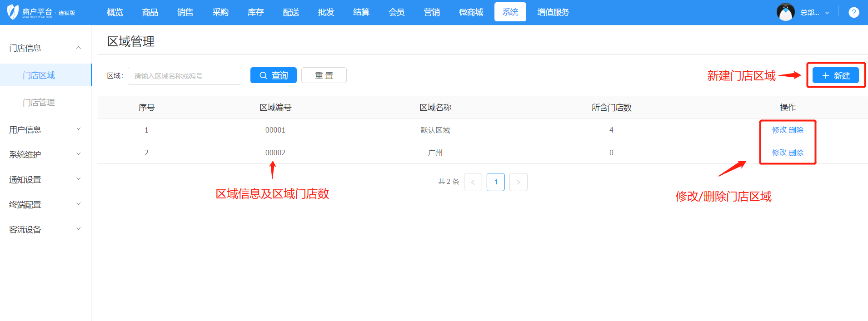This screenshot has height=321, width=868.
Task: Collapse the 门店信息 sidebar section
Action: 45,48
